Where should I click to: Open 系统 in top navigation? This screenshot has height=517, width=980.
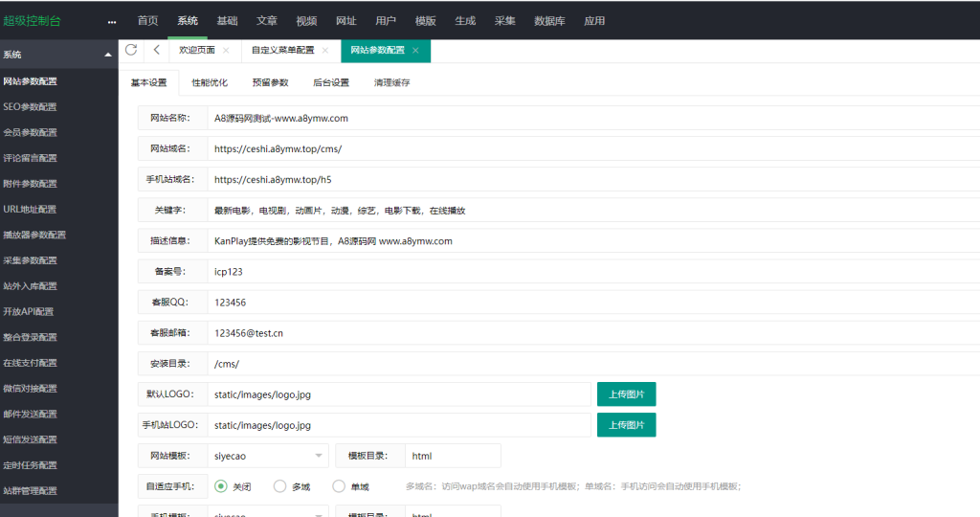tap(188, 21)
